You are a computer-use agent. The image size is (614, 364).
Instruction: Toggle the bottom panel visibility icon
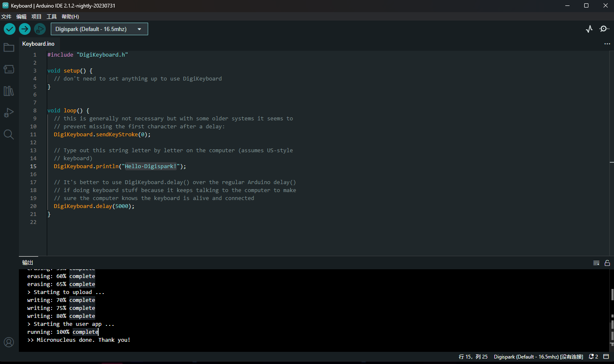click(x=606, y=356)
